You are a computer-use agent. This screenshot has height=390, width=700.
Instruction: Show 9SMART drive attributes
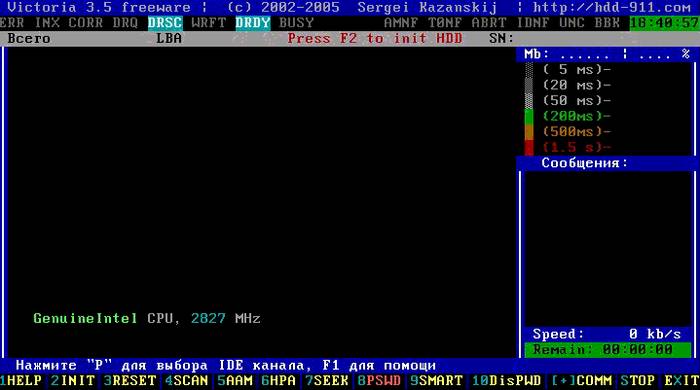pyautogui.click(x=436, y=381)
